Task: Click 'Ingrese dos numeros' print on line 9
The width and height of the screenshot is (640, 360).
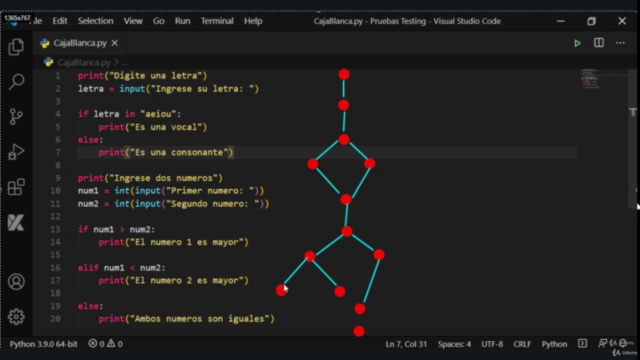Action: pyautogui.click(x=150, y=178)
